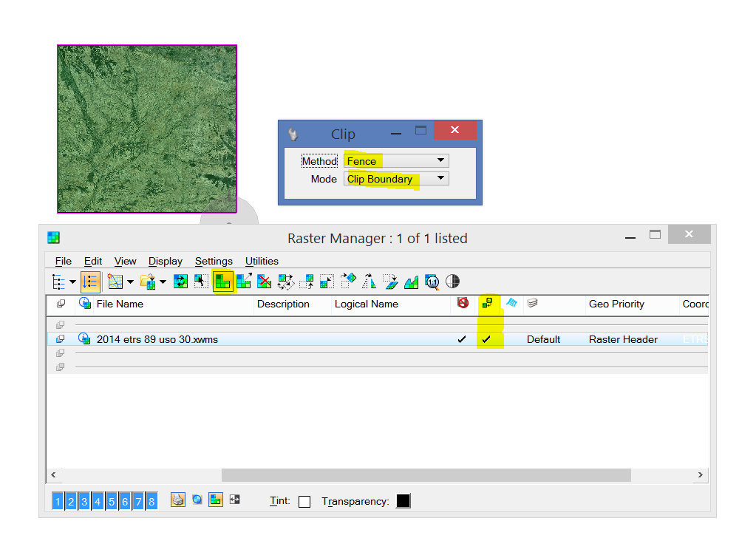Toggle the first checkmark in raster row
756x538 pixels.
pos(462,339)
